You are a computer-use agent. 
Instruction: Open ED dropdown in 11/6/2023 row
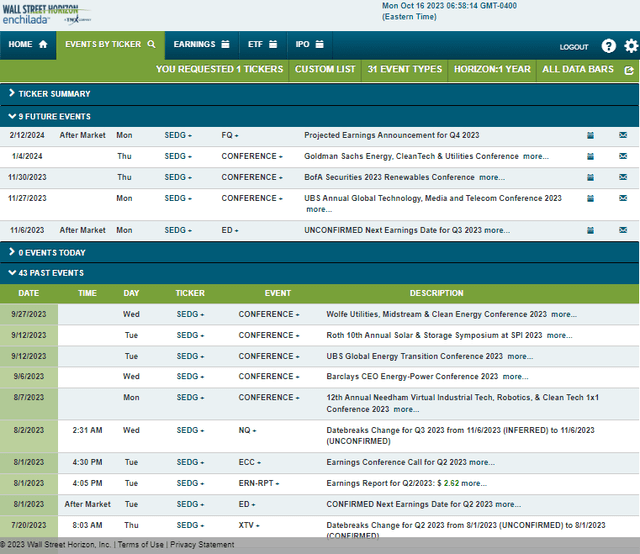tap(230, 230)
